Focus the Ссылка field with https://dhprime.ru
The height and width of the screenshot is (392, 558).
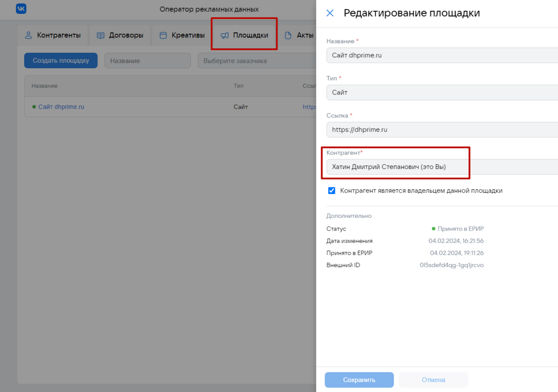[441, 130]
